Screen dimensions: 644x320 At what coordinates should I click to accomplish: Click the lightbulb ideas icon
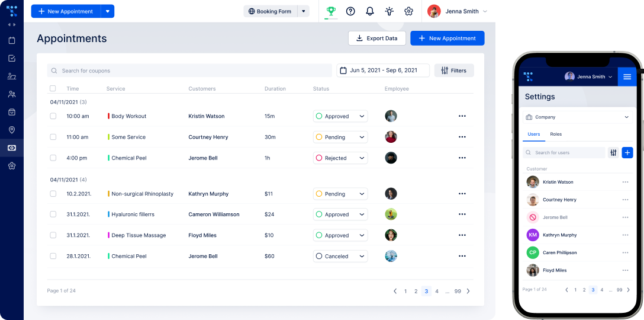[389, 11]
